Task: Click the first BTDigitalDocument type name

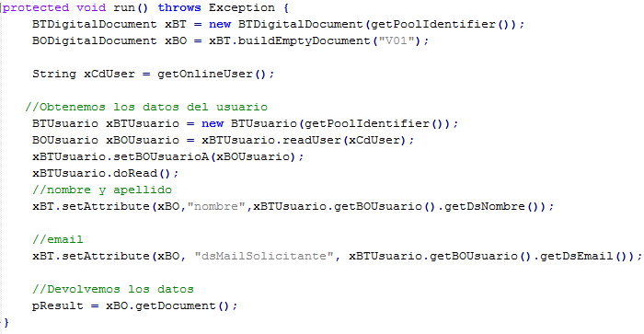Action: [x=95, y=24]
